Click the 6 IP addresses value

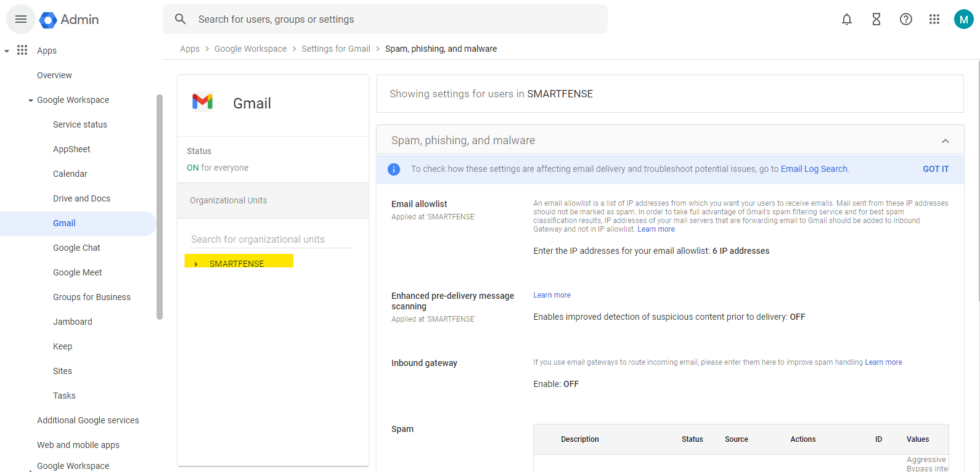[741, 251]
